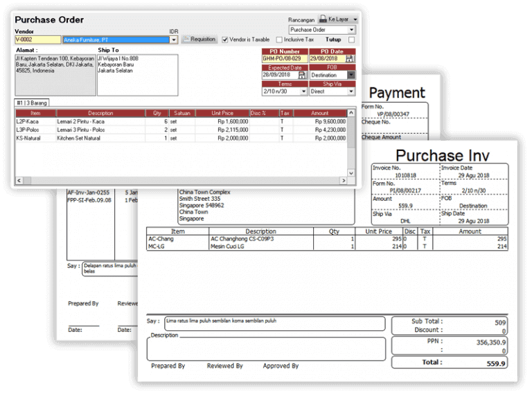This screenshot has width=532, height=399.
Task: Click the Unit Price column header in PO
Action: (x=222, y=113)
